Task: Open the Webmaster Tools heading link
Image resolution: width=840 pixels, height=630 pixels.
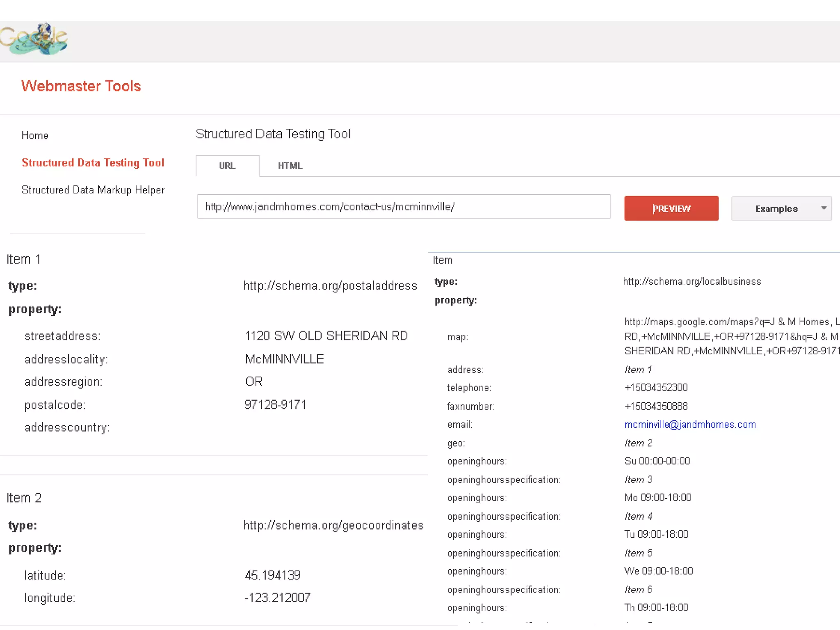Action: [x=81, y=86]
